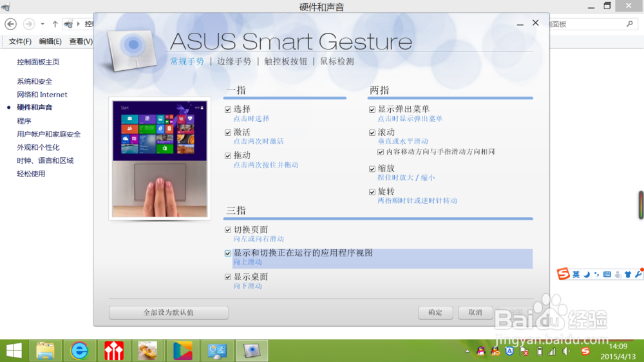Open the 编辑(E) menu
Screen dimensions: 644x362
coord(50,41)
